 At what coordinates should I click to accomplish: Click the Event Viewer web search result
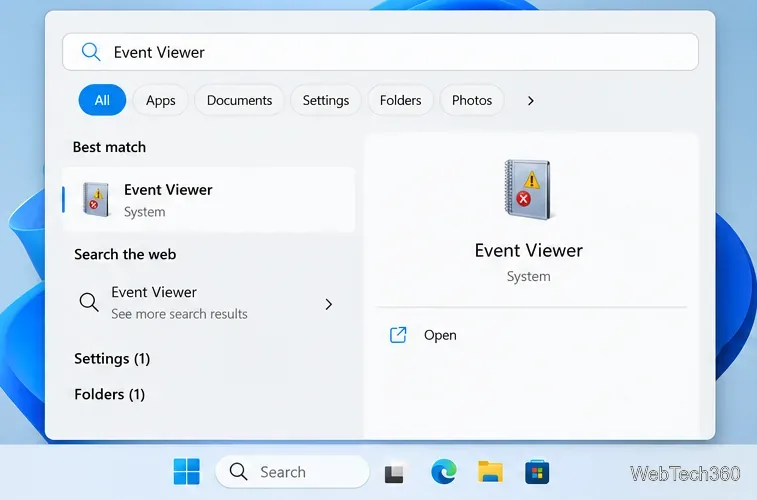tap(209, 303)
